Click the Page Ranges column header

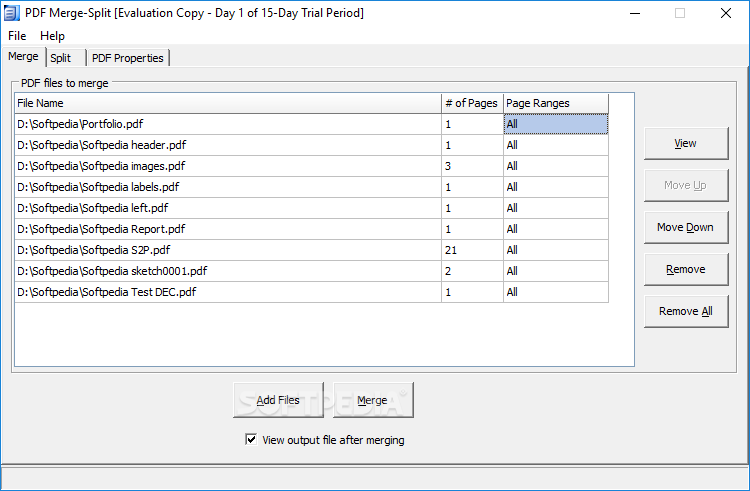coord(556,103)
